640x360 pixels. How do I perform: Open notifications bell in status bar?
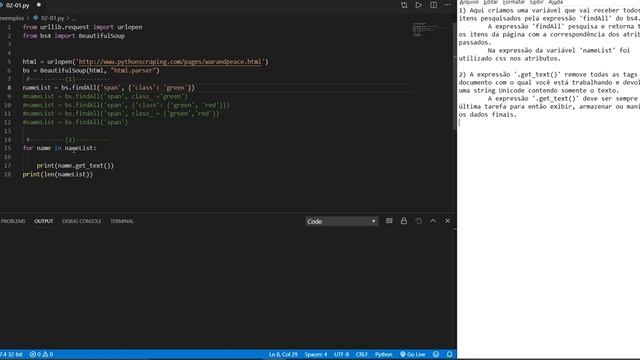[449, 354]
